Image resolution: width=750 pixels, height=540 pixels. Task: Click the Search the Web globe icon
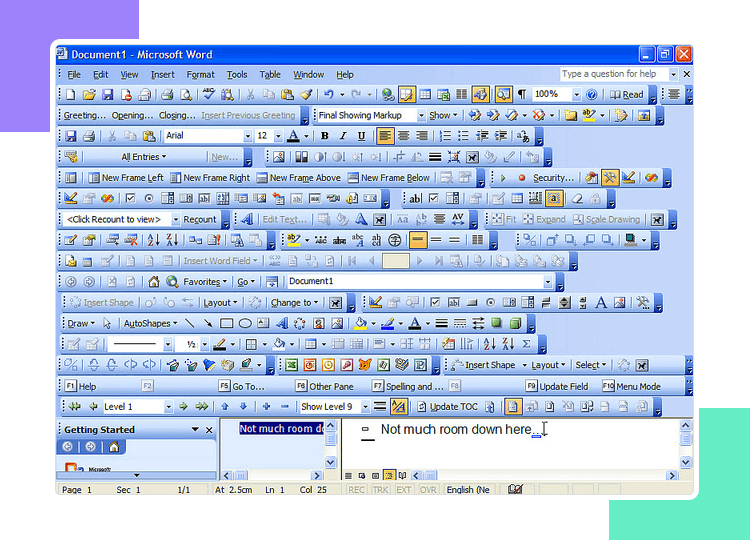(172, 282)
